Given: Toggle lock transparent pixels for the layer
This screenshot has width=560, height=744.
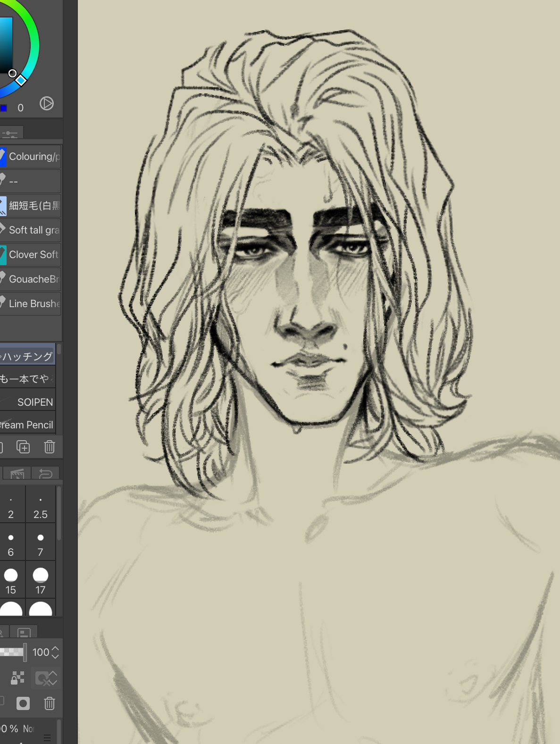Looking at the screenshot, I should pyautogui.click(x=17, y=678).
